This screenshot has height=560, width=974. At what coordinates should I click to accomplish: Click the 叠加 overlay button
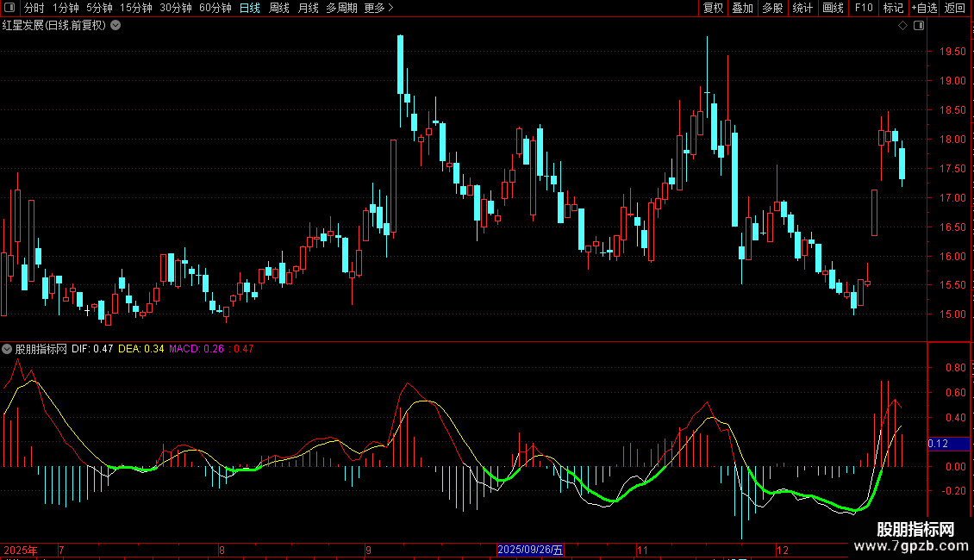tap(742, 8)
